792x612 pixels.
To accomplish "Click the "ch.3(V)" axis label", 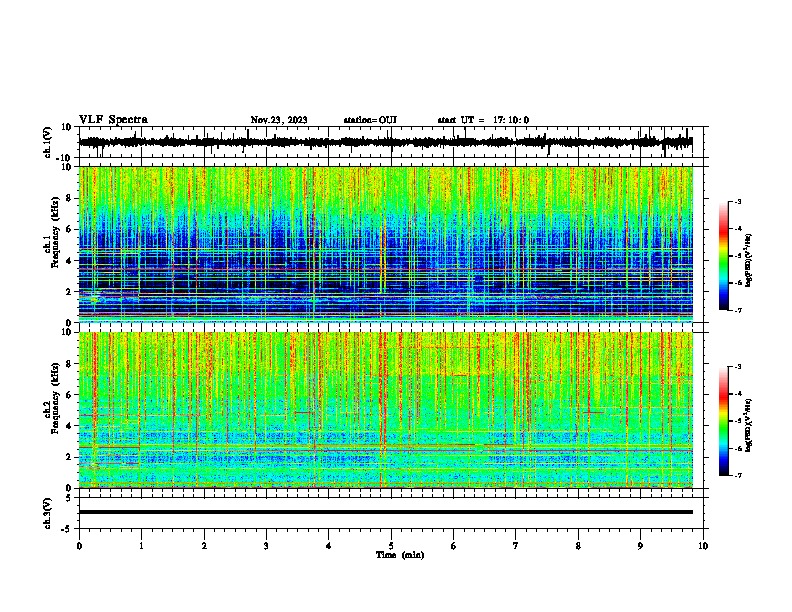I will pyautogui.click(x=48, y=513).
